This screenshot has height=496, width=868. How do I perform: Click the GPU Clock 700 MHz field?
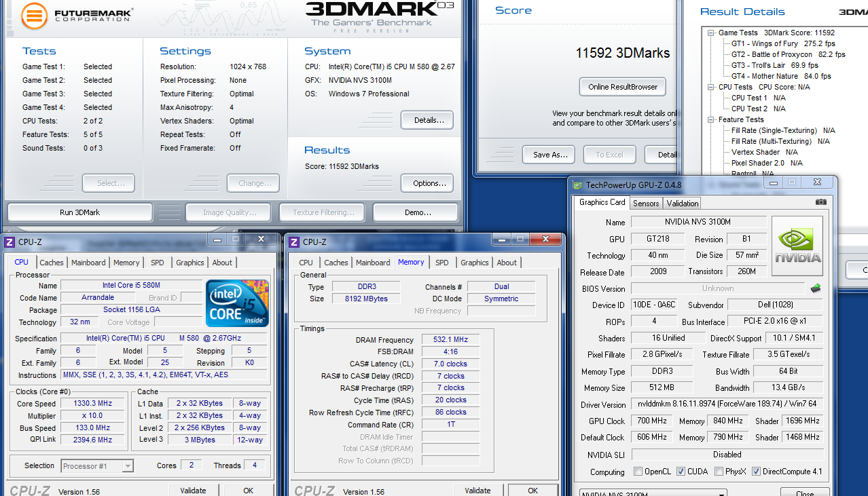tap(652, 421)
